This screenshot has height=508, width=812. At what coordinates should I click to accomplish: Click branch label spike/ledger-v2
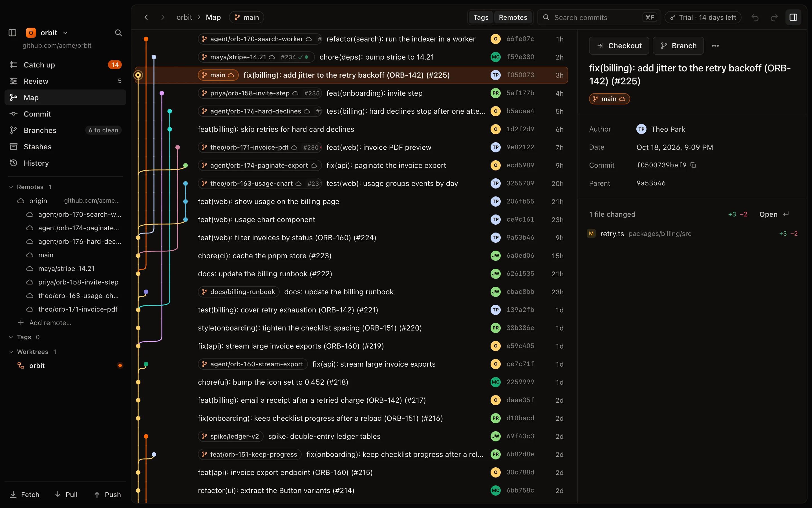point(231,436)
